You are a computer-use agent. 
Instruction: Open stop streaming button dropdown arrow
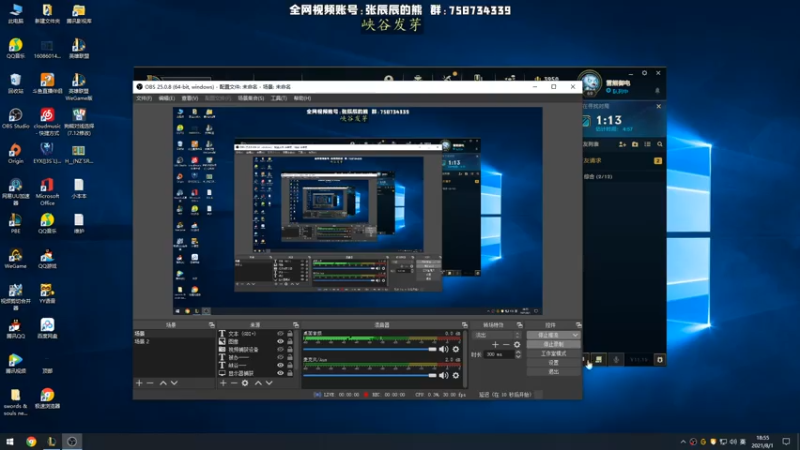[575, 335]
